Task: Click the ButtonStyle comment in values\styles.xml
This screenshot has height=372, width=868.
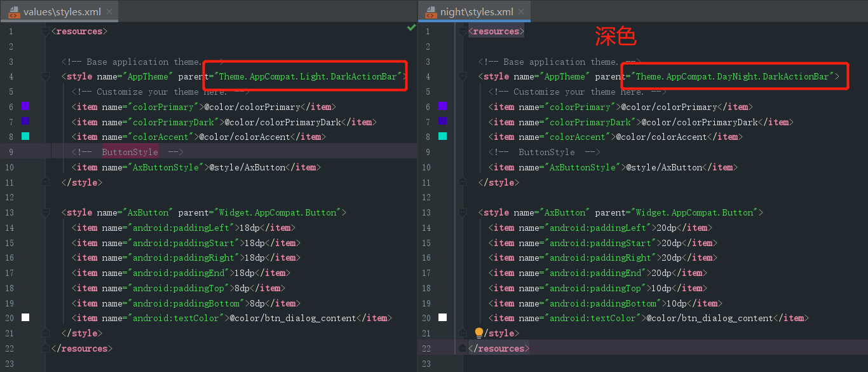Action: 128,152
